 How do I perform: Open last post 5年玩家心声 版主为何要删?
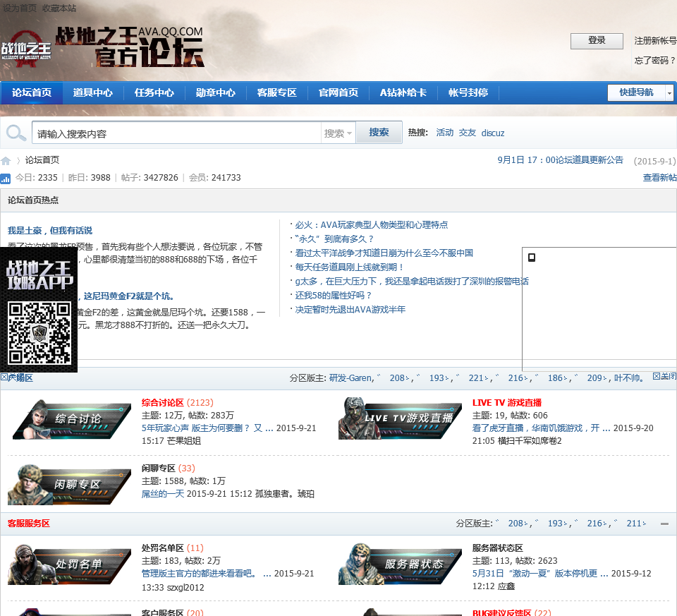[x=207, y=428]
